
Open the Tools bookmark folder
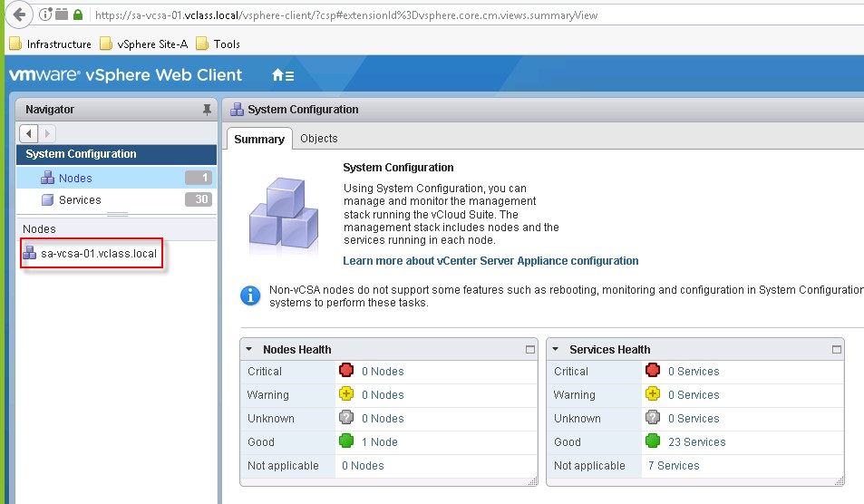(x=218, y=44)
